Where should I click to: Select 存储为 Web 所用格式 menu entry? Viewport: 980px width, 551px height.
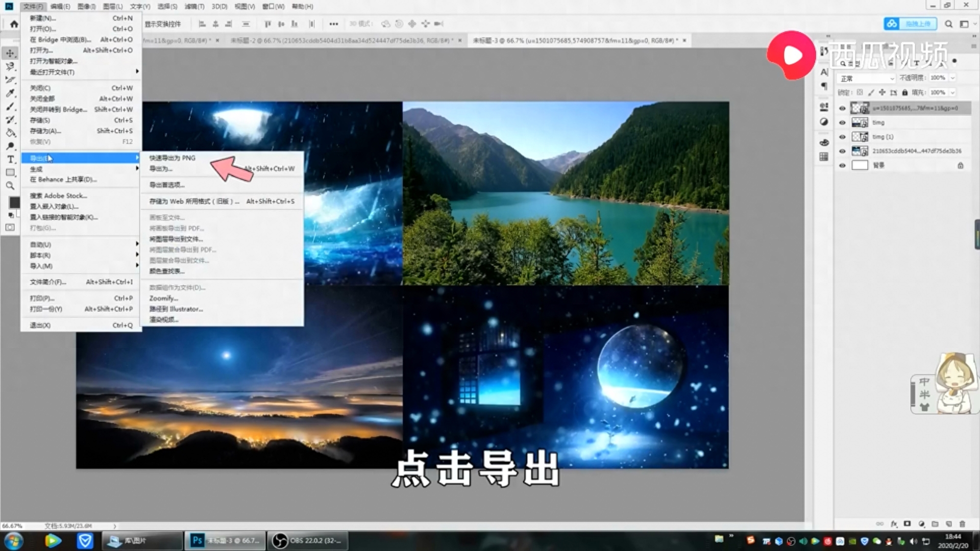click(x=194, y=202)
